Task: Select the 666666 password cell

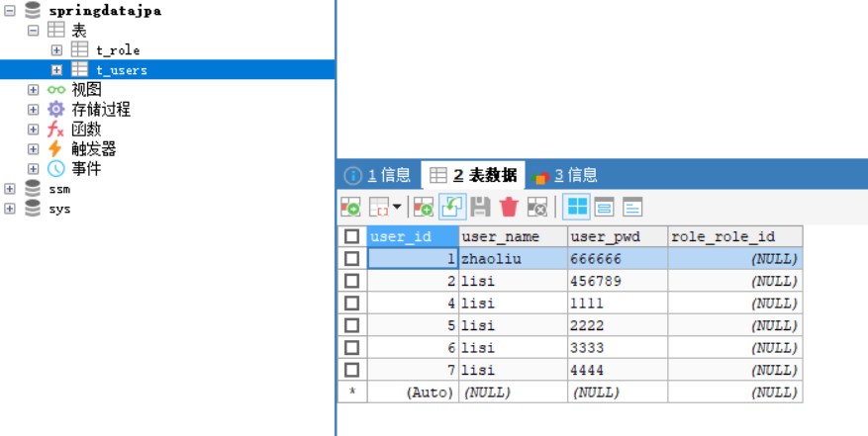Action: (x=618, y=258)
